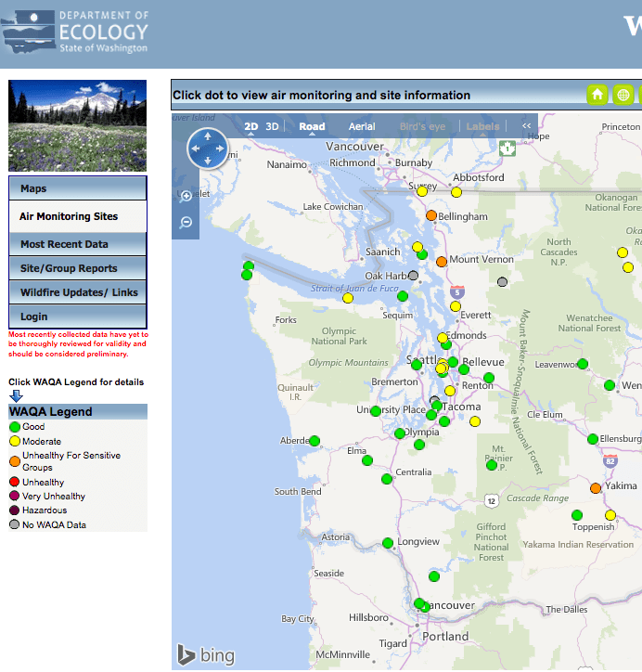Click the green globe icon button

(x=623, y=95)
